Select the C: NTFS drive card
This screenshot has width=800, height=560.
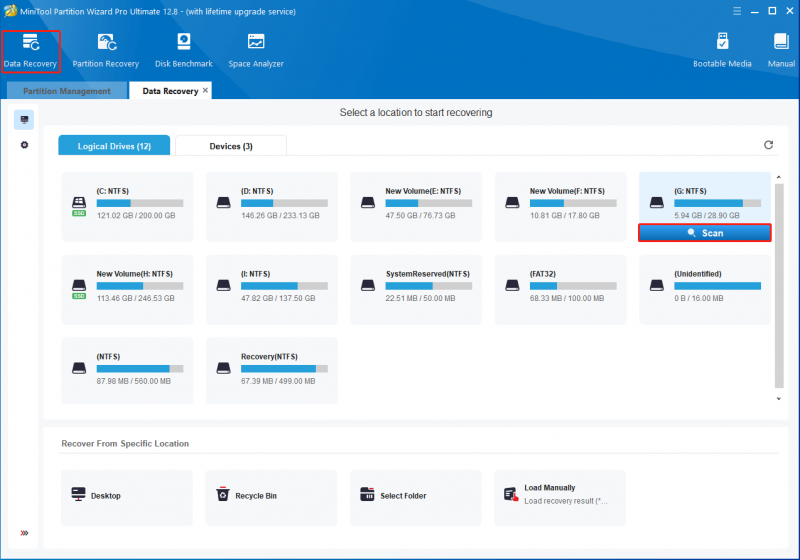point(127,207)
